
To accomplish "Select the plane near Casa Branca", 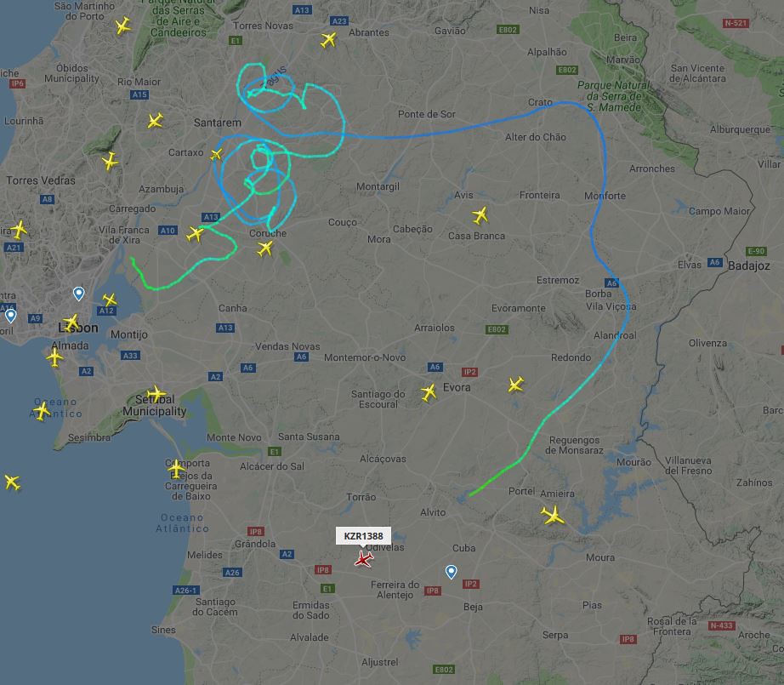I will [x=480, y=215].
